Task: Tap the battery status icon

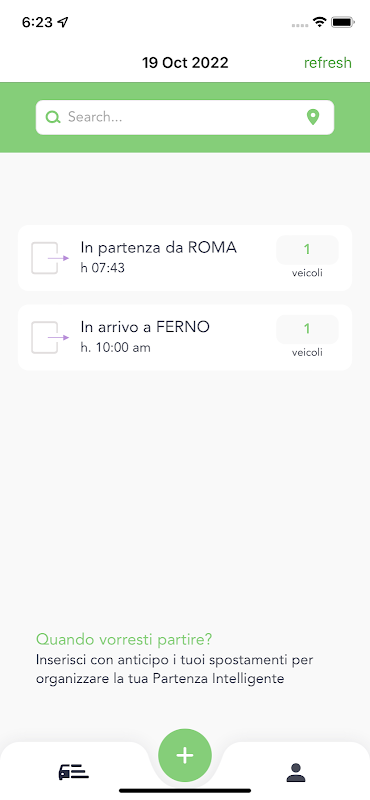Action: tap(342, 22)
